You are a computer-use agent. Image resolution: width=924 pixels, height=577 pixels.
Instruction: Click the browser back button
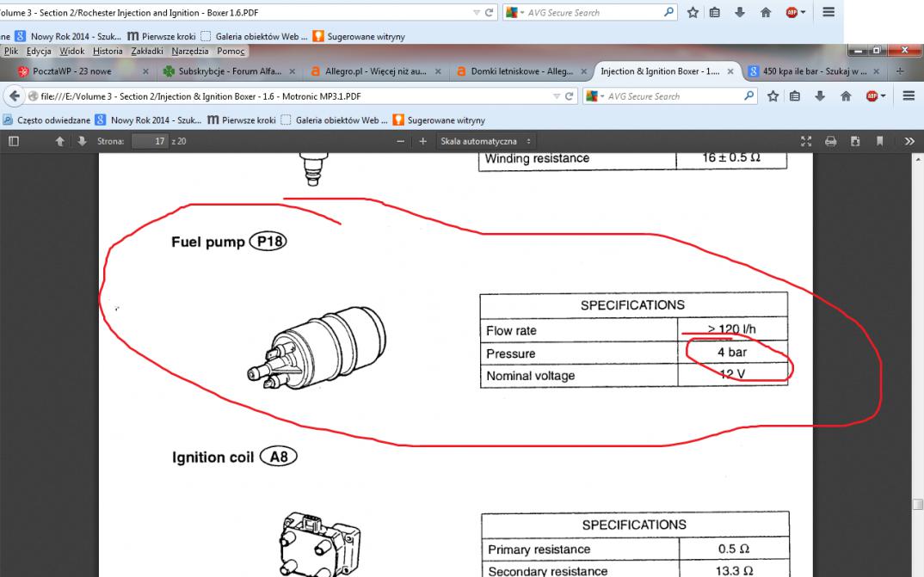click(14, 96)
